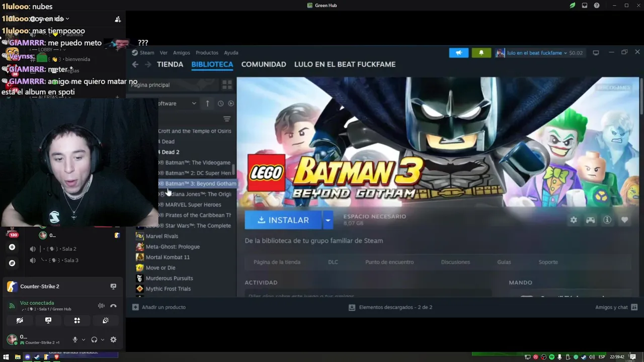Click the Steam announcements megaphone button
The image size is (644, 362).
click(458, 53)
